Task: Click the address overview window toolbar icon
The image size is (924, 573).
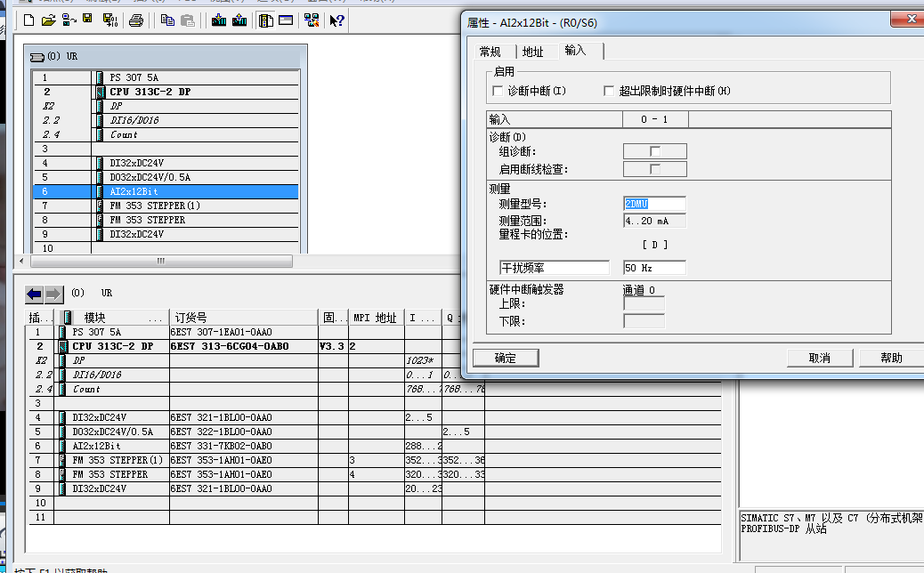Action: (286, 20)
